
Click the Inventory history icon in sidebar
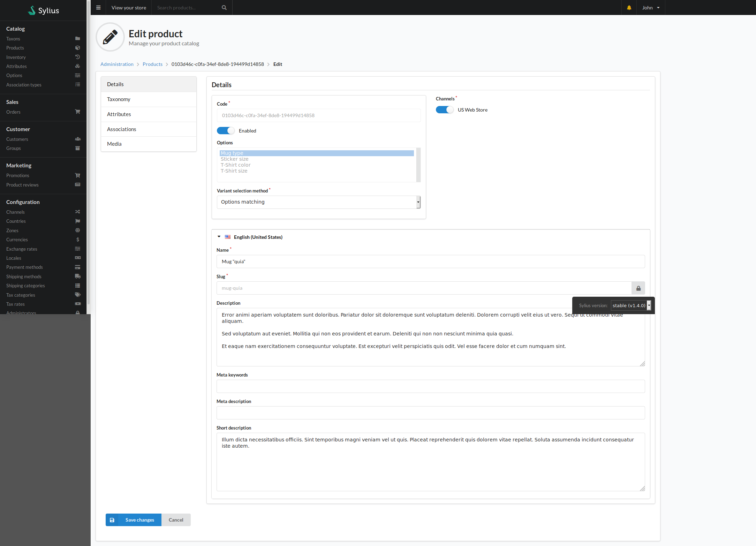tap(77, 57)
